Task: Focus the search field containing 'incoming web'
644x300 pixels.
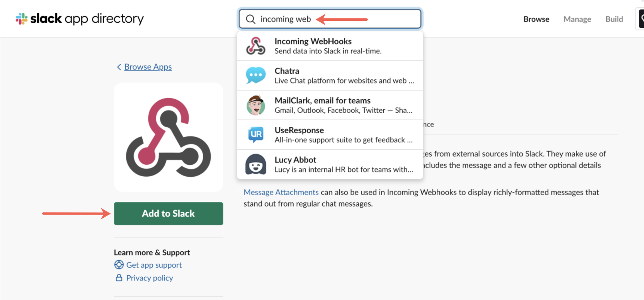Action: [330, 19]
